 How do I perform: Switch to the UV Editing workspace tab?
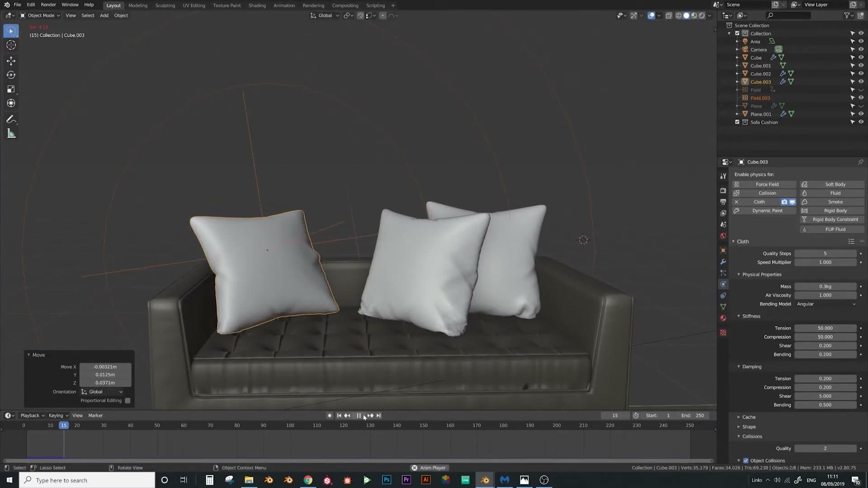click(194, 5)
